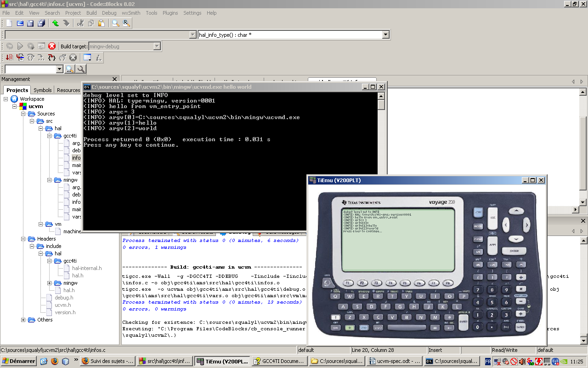Click the Paste clipboard icon

[x=101, y=23]
